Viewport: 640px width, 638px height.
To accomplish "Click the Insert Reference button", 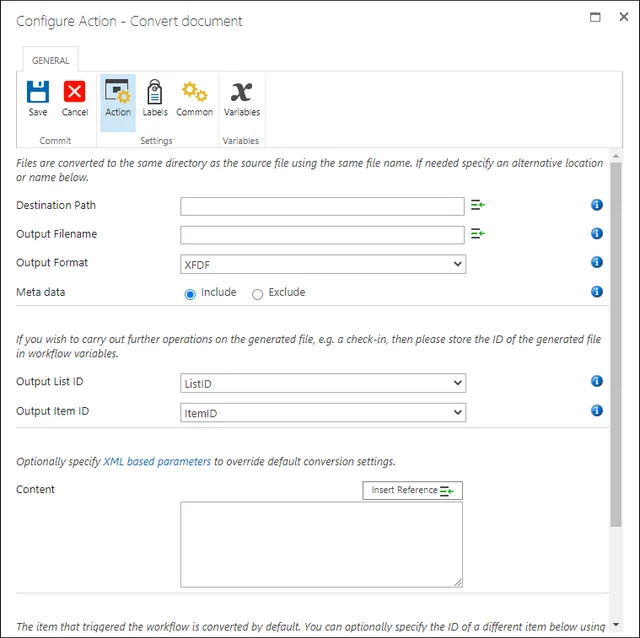I will click(412, 490).
